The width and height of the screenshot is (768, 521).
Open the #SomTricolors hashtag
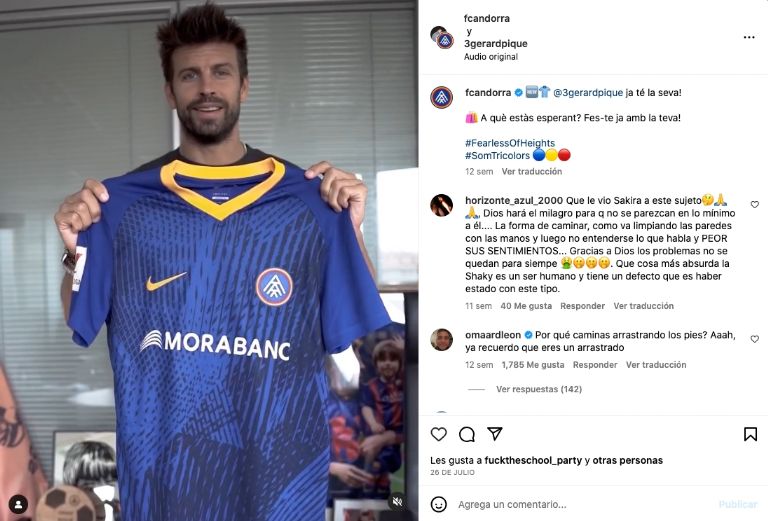[x=498, y=156]
